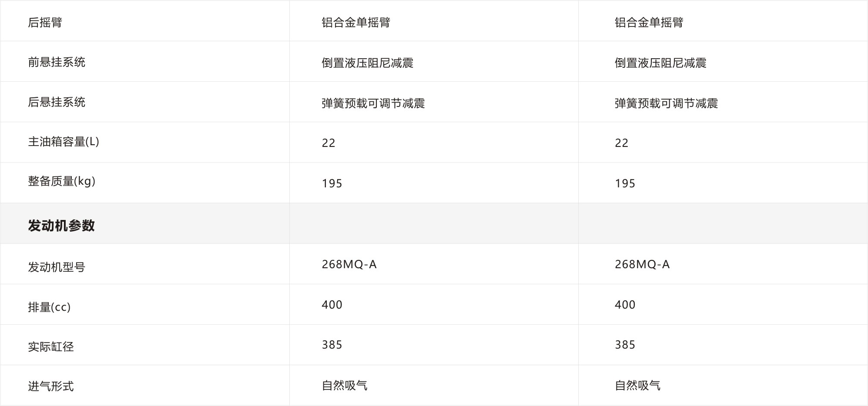Click middle column value 195
Image resolution: width=868 pixels, height=406 pixels.
pos(332,183)
